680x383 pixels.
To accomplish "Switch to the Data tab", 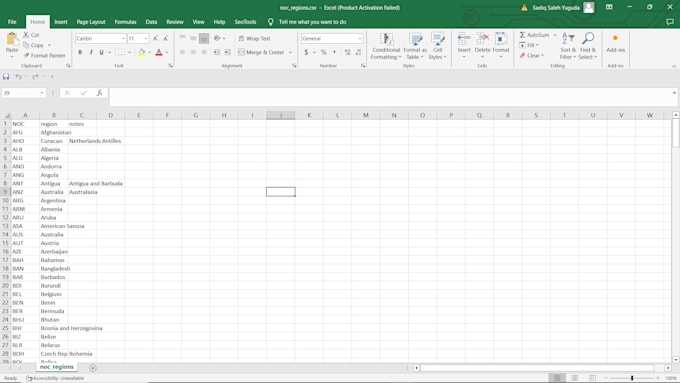I will (151, 22).
